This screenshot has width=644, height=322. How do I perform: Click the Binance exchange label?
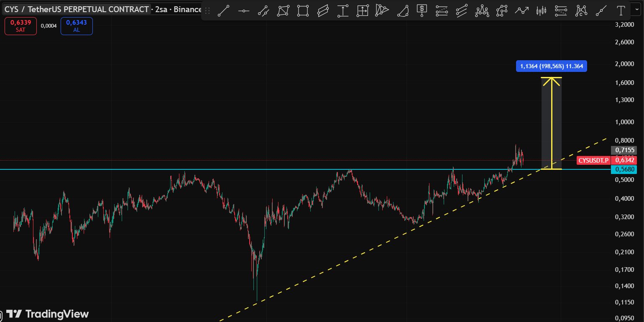187,9
